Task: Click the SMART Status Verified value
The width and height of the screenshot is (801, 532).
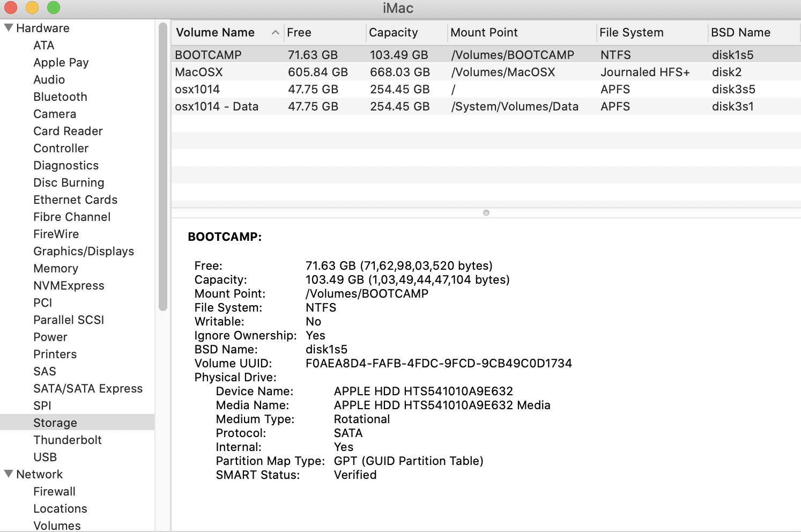Action: pos(355,475)
